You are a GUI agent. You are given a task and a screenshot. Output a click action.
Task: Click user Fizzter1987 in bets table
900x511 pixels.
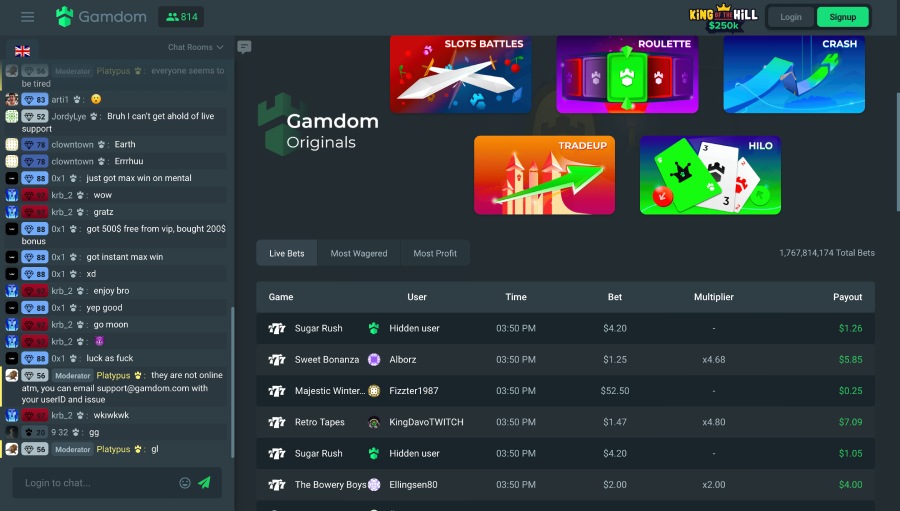tap(413, 390)
